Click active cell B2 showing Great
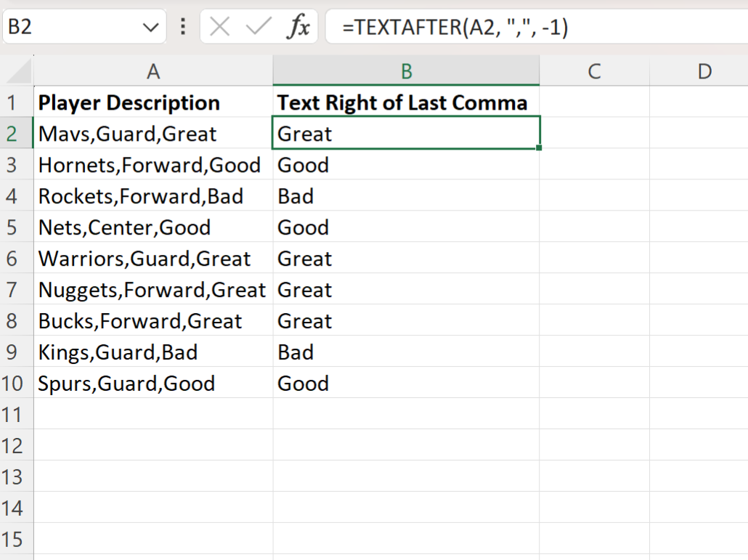 (x=406, y=133)
